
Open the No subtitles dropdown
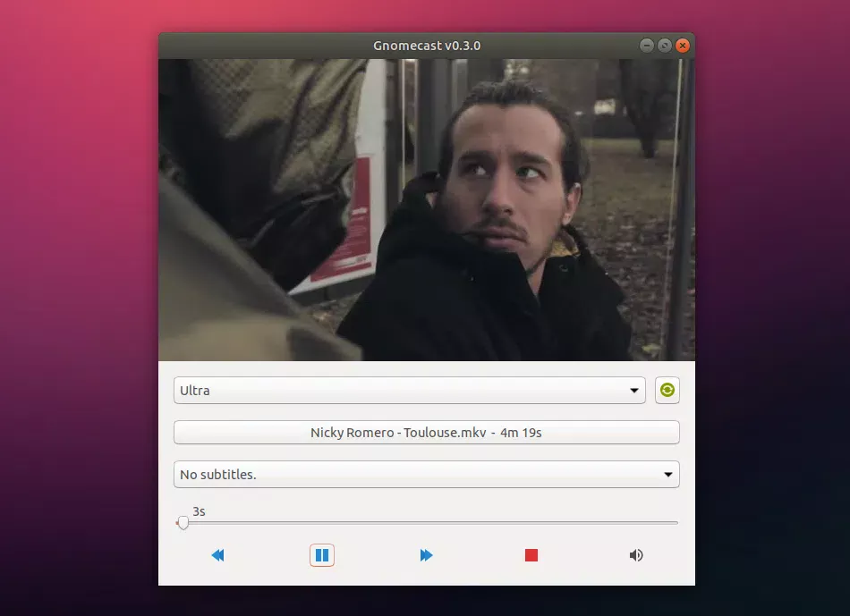[426, 475]
